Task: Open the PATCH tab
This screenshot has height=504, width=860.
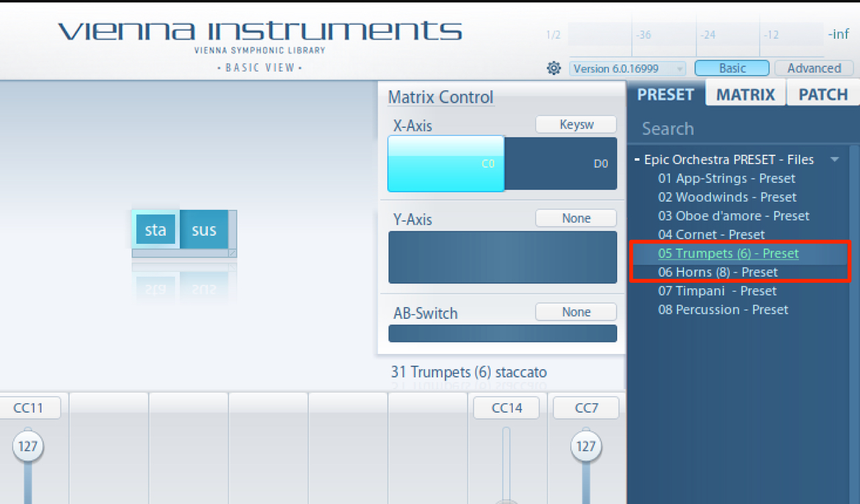Action: [x=823, y=94]
